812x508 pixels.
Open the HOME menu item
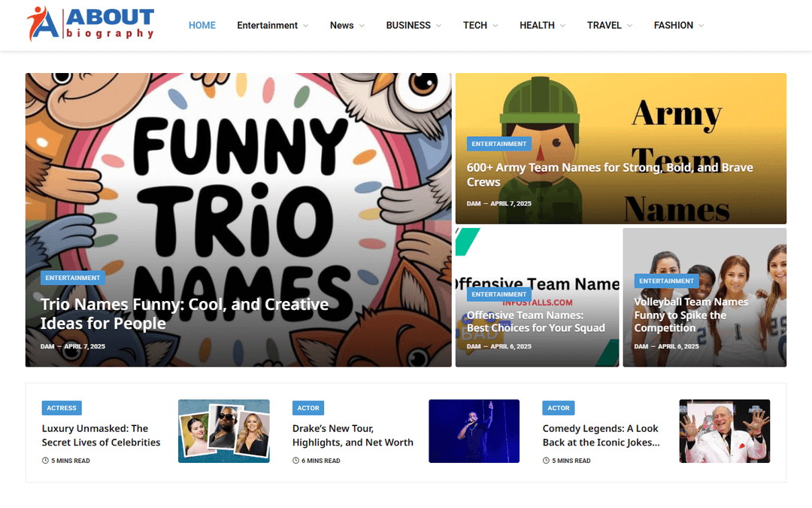tap(202, 26)
